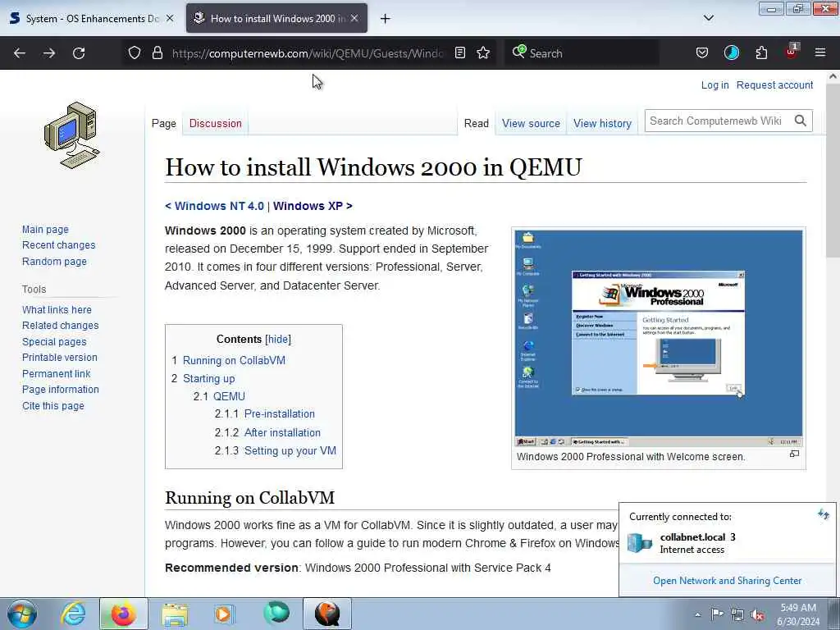Close the How to install Windows 2000 tab
The width and height of the screenshot is (840, 630).
point(354,18)
